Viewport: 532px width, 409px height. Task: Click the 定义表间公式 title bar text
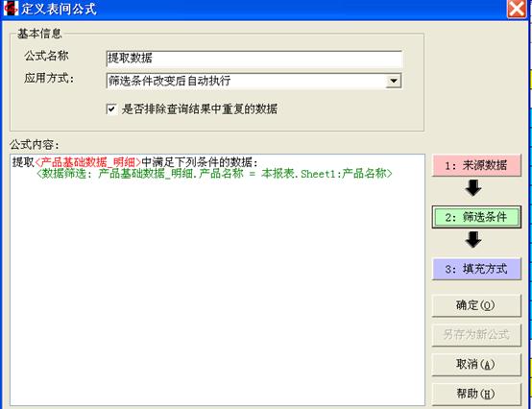pos(59,9)
